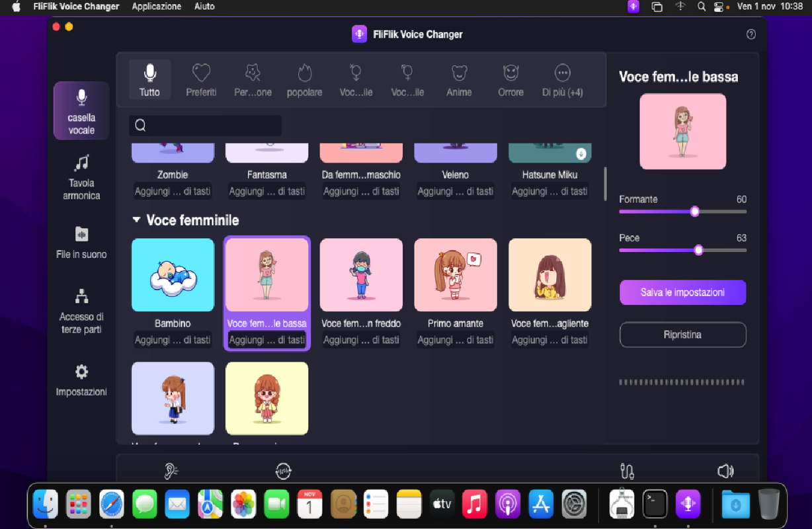The width and height of the screenshot is (812, 529).
Task: Open the Apple menu
Action: 16,7
